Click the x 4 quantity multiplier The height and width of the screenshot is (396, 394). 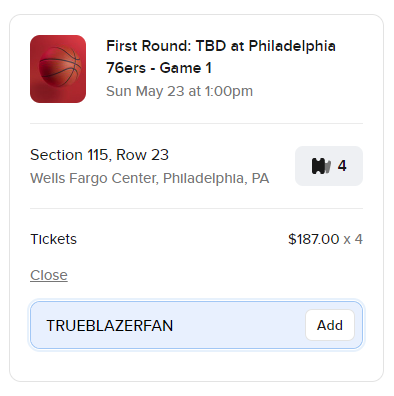[353, 239]
